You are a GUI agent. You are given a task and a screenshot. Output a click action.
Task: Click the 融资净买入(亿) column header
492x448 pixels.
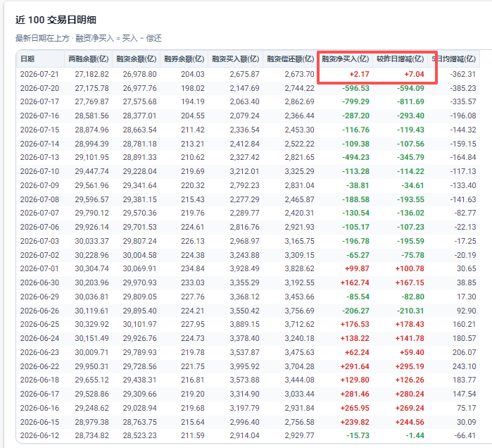346,59
